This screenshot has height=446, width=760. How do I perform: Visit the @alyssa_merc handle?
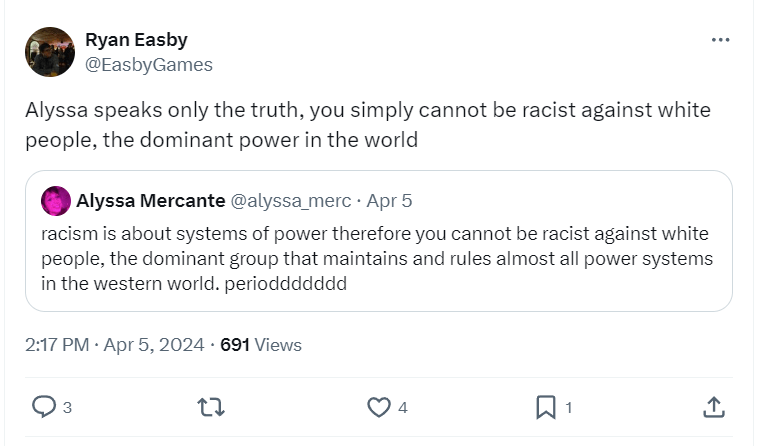291,201
